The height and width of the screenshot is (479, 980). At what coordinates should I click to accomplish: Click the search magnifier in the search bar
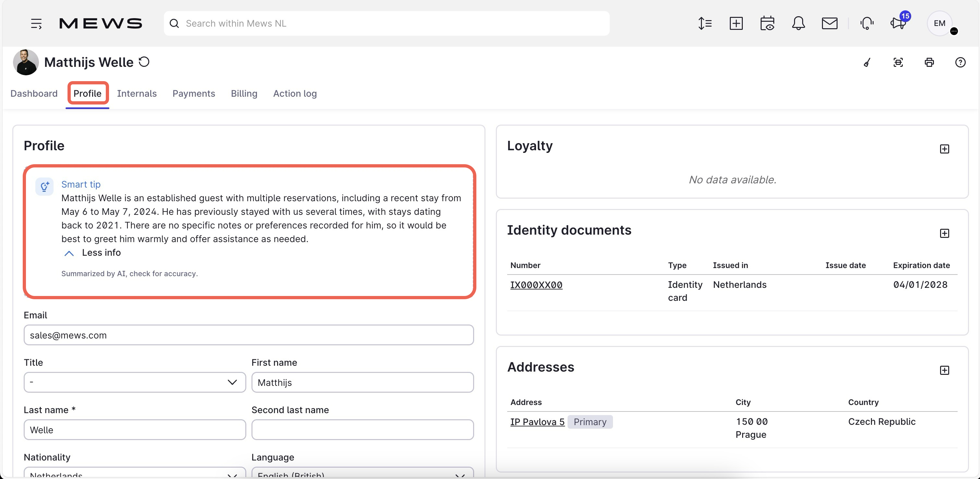(174, 23)
